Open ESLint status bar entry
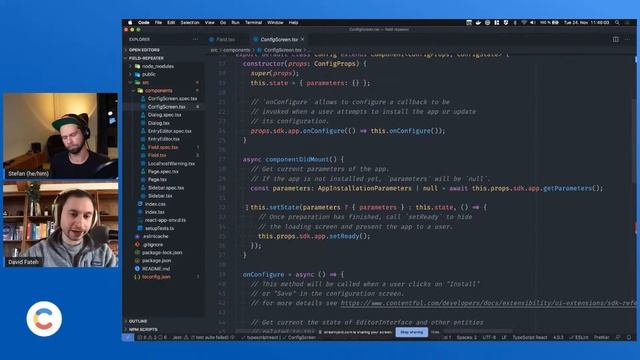 pos(579,338)
